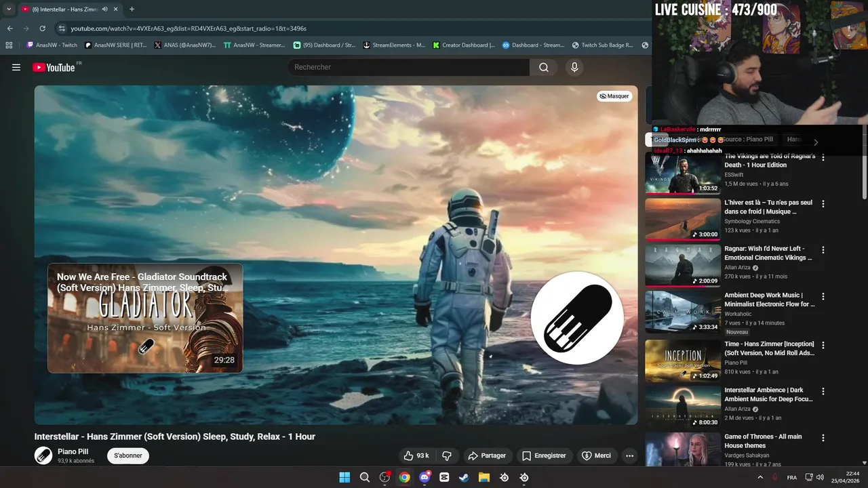This screenshot has height=488, width=868.
Task: Select the Source : Piano Pill chip
Action: (x=747, y=140)
